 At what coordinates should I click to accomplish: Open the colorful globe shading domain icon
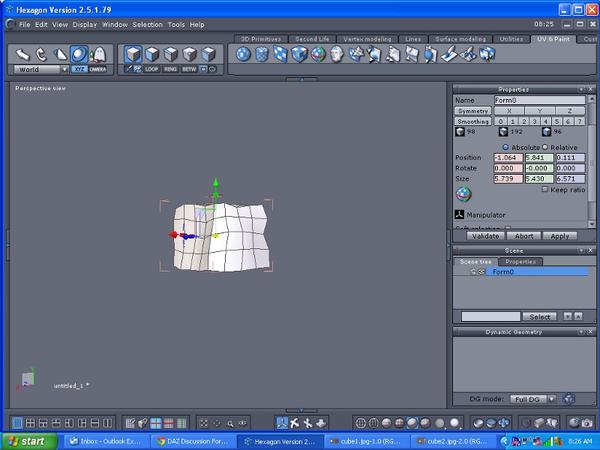(x=318, y=54)
